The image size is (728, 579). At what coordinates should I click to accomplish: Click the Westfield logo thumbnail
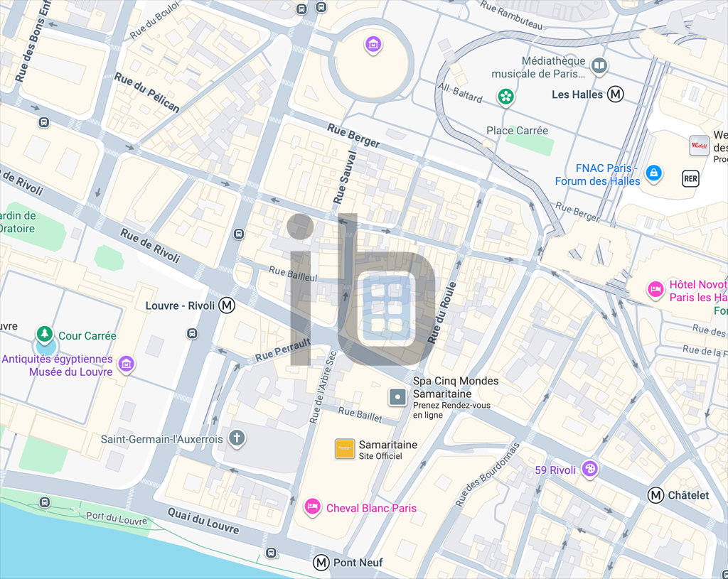click(700, 145)
